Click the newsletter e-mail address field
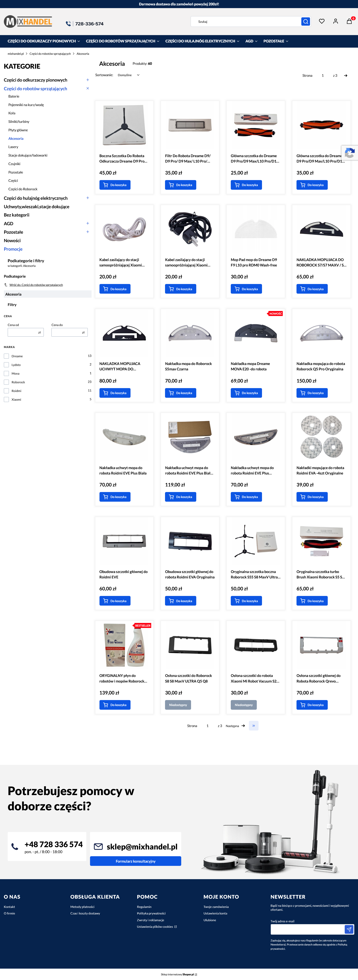Image resolution: width=358 pixels, height=980 pixels. coord(308,929)
